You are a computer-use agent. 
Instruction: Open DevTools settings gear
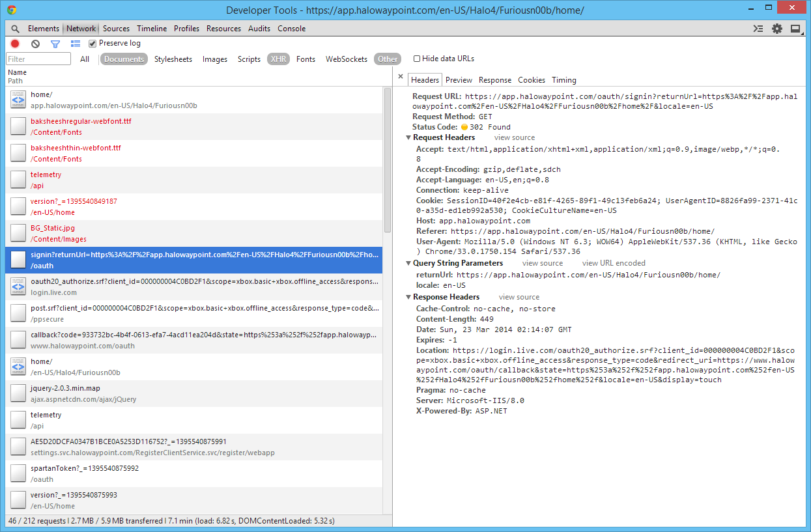(777, 29)
